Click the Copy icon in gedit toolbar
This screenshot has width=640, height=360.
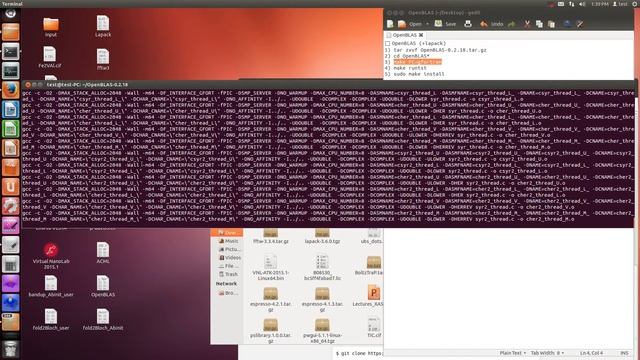coord(539,24)
